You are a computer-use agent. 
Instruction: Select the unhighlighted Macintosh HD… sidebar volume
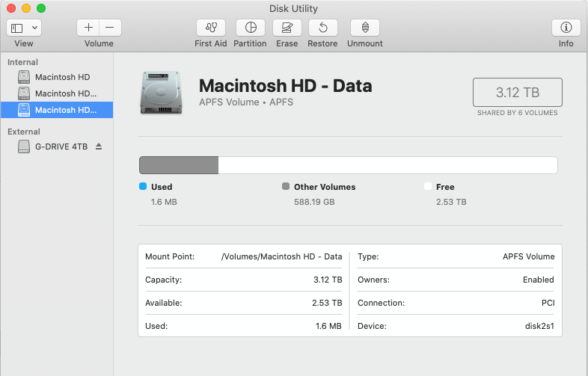click(57, 93)
